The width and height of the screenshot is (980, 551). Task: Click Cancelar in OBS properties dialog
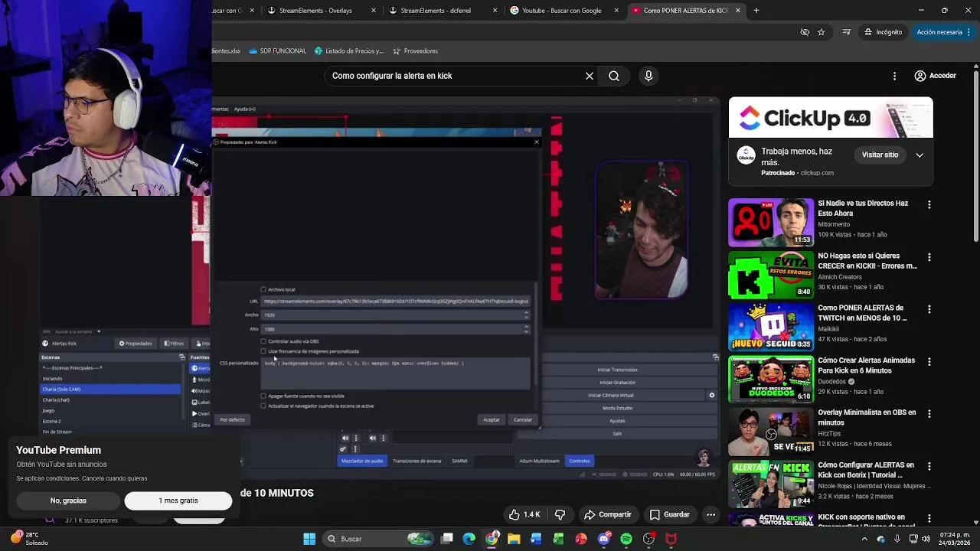pos(523,419)
